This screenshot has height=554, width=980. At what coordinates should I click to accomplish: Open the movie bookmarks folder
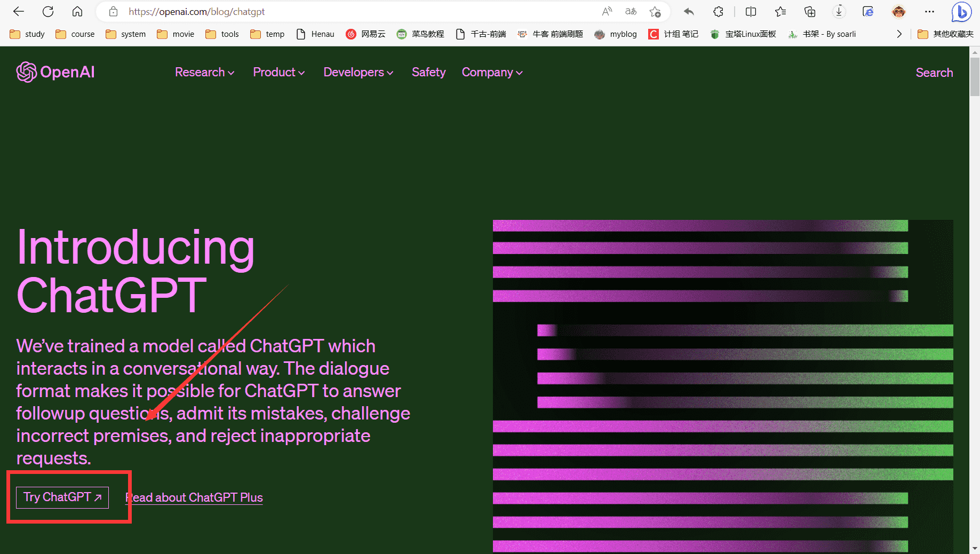pyautogui.click(x=176, y=34)
